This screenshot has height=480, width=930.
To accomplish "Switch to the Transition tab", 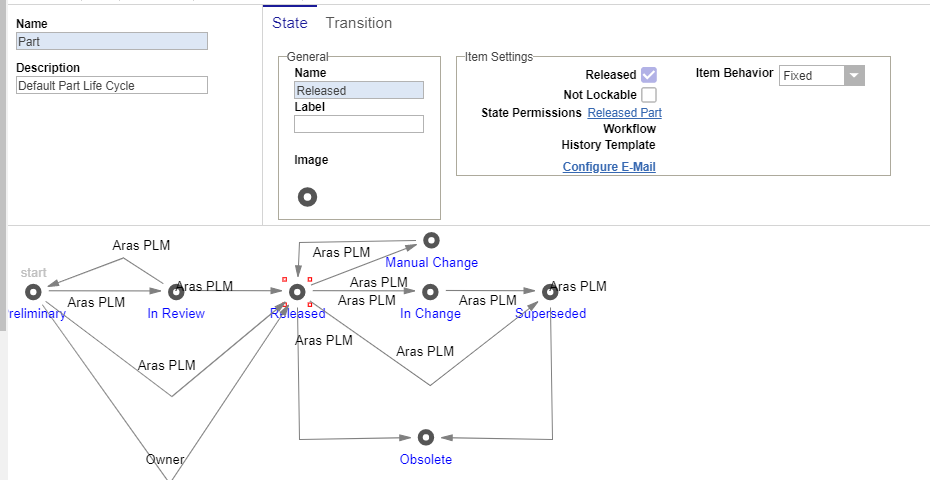I will coord(359,23).
